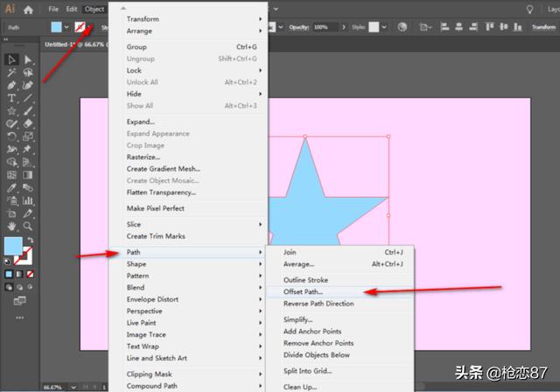This screenshot has width=560, height=392.
Task: Swap fill and stroke colors
Action: point(33,239)
